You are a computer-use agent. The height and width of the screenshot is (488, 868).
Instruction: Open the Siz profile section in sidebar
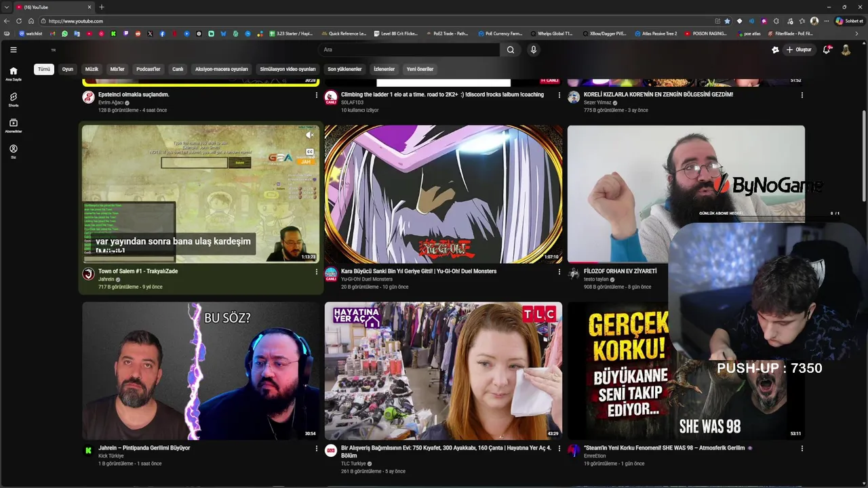13,151
